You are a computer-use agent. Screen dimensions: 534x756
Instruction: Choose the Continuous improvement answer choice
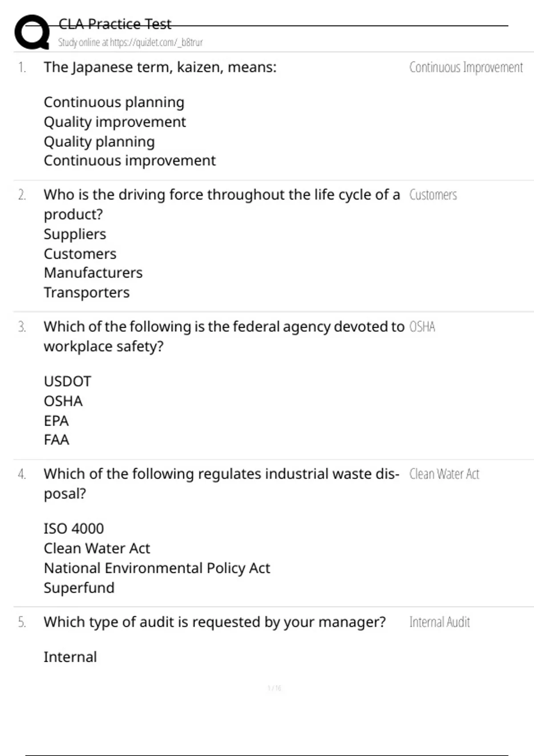129,161
